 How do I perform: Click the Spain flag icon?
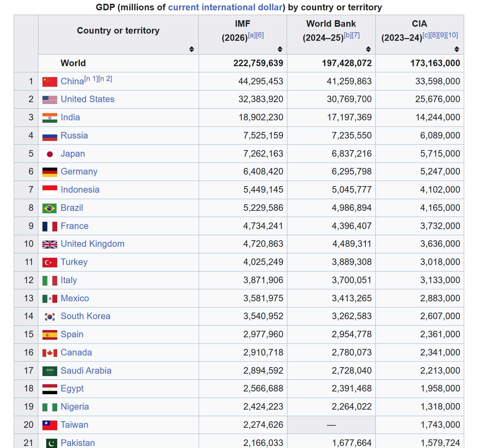tap(50, 335)
